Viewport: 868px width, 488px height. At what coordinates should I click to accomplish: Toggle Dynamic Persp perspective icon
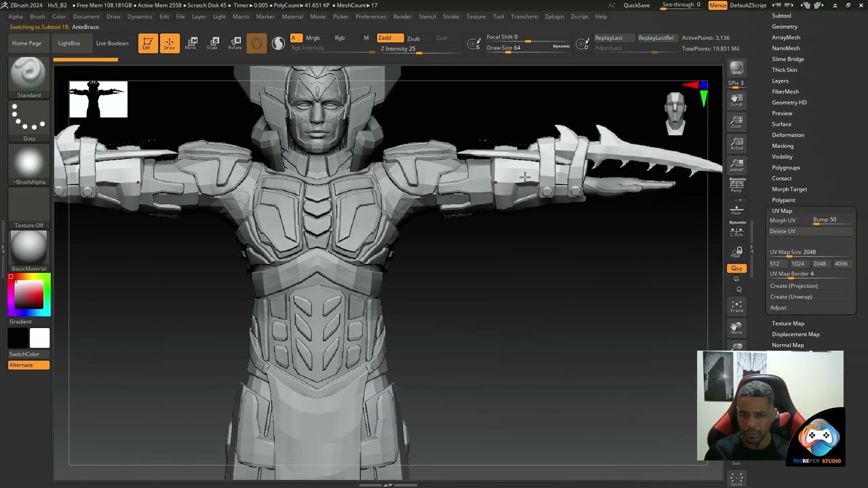click(737, 185)
